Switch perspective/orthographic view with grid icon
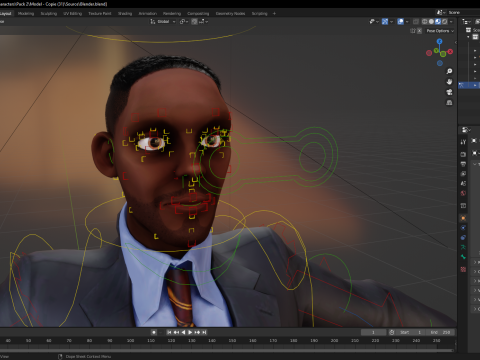The width and height of the screenshot is (480, 360). (x=449, y=102)
